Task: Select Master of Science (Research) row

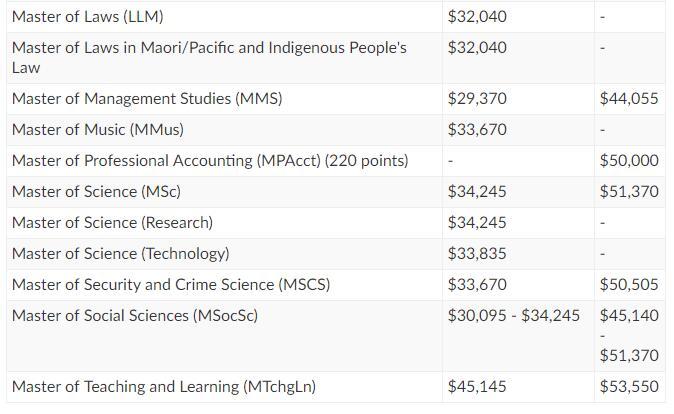Action: pyautogui.click(x=336, y=223)
